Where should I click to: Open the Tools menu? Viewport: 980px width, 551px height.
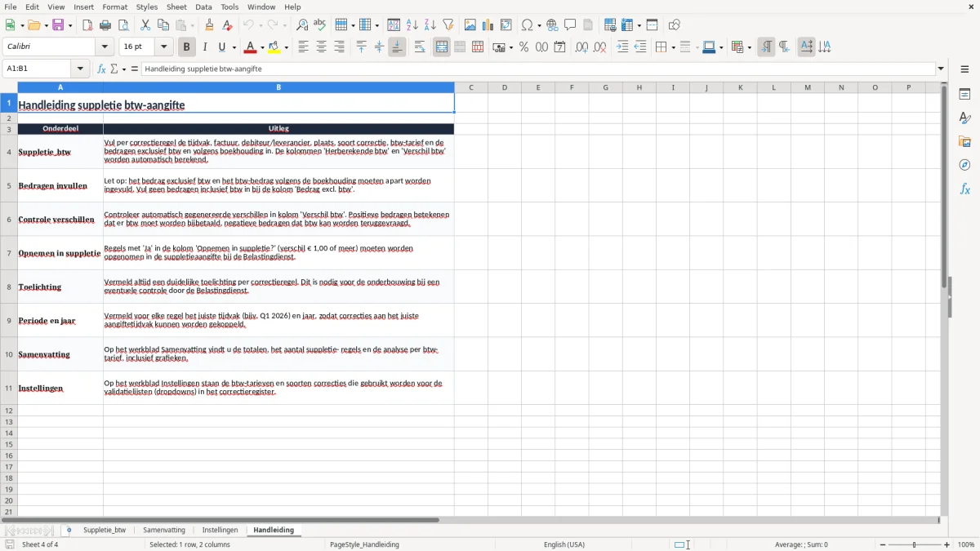(x=229, y=7)
